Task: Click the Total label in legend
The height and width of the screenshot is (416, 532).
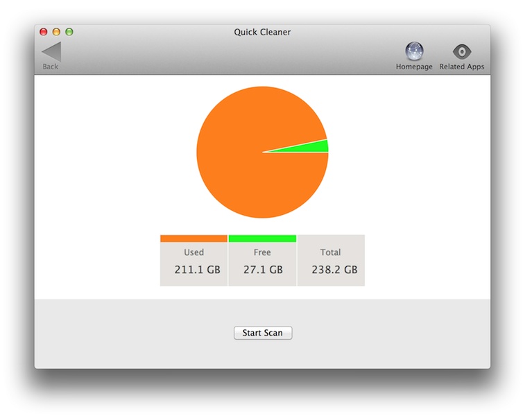Action: pos(330,252)
